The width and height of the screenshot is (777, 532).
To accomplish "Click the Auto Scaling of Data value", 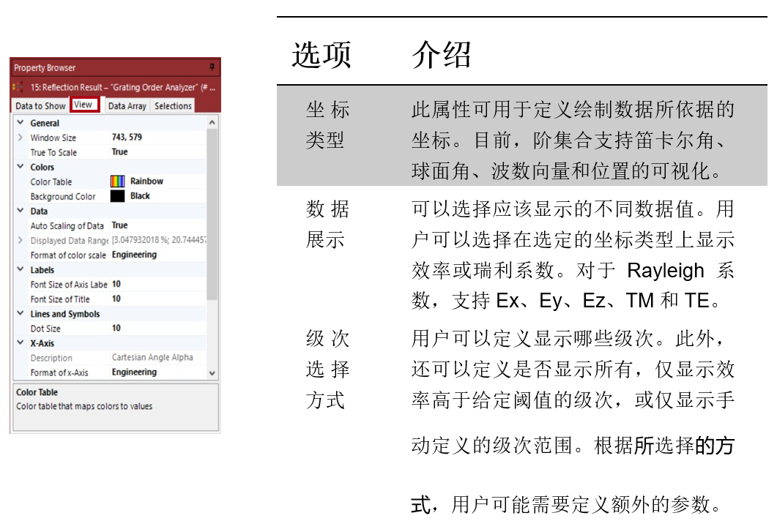I will click(120, 225).
